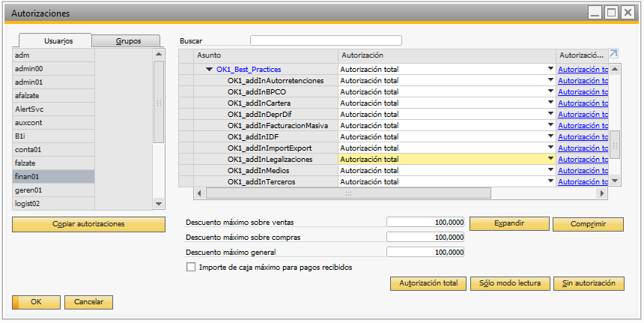
Task: Open authorization dropdown for OK1_addInBPCO
Action: 550,91
